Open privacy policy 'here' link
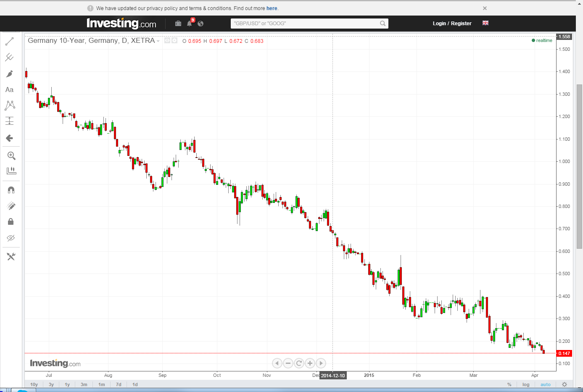Screen dimensions: 583x392 272,8
